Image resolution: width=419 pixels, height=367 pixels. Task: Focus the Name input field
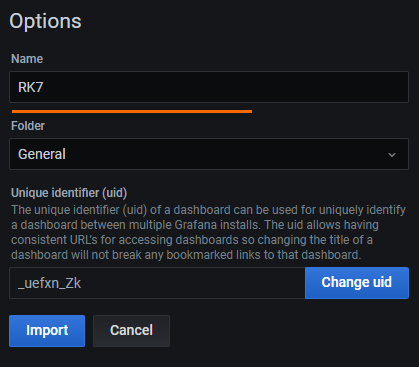point(209,87)
